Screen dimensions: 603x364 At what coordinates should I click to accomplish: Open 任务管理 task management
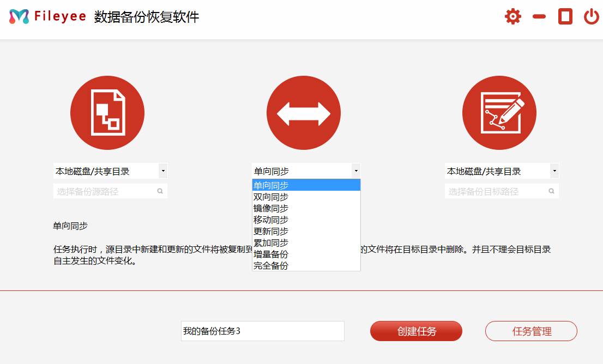[x=530, y=331]
